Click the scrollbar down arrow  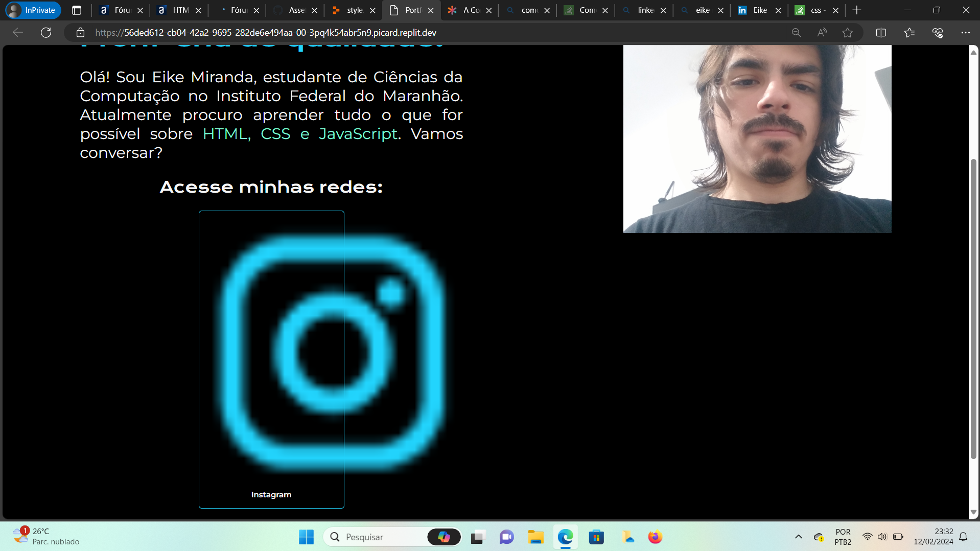973,512
